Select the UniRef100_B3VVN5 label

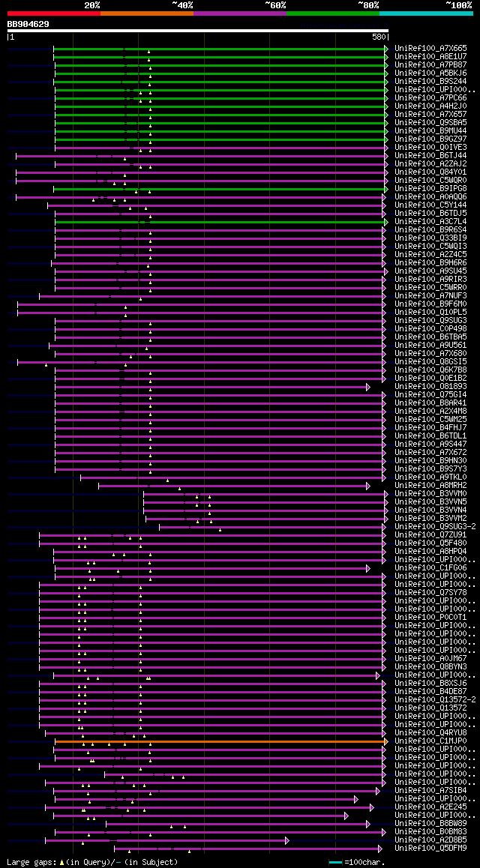430,502
